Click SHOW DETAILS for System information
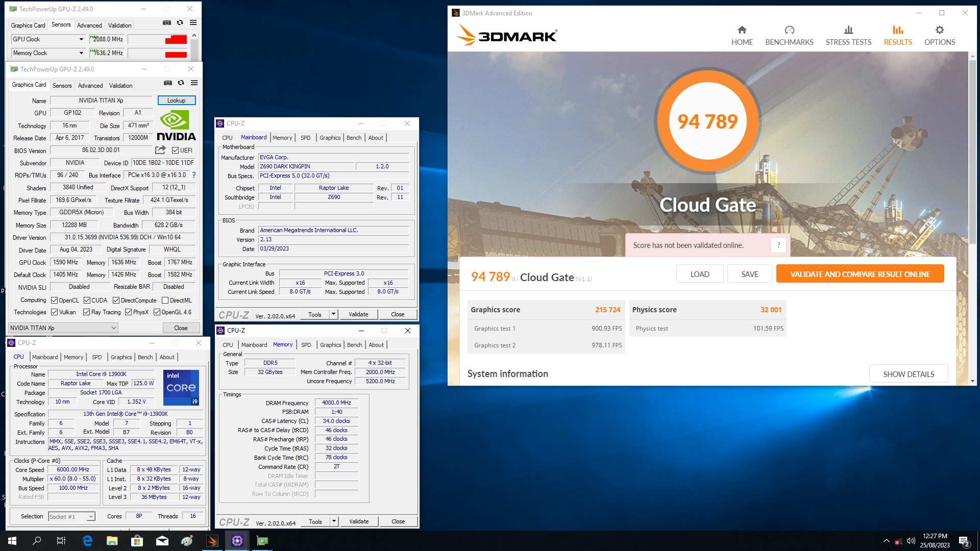 [x=909, y=374]
